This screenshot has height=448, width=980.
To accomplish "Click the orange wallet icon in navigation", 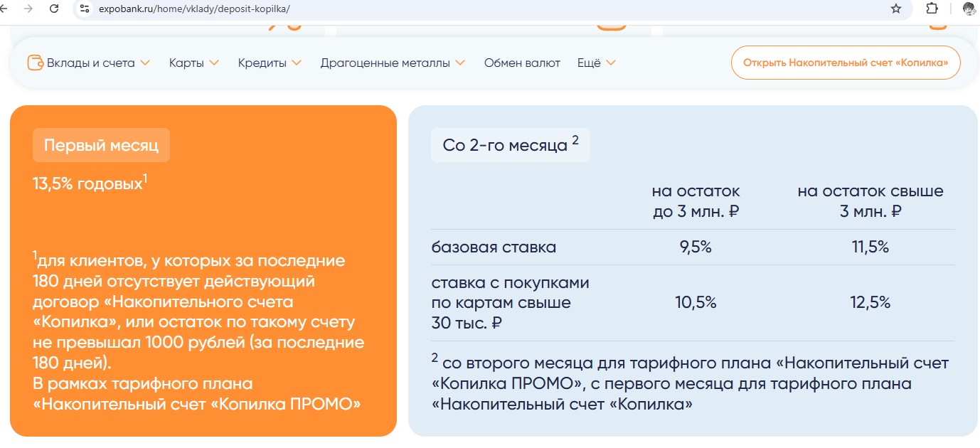I will point(35,63).
